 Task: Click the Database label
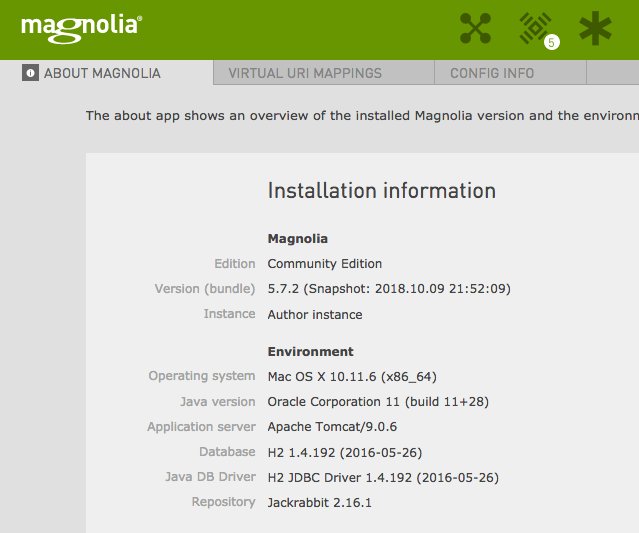click(x=227, y=452)
